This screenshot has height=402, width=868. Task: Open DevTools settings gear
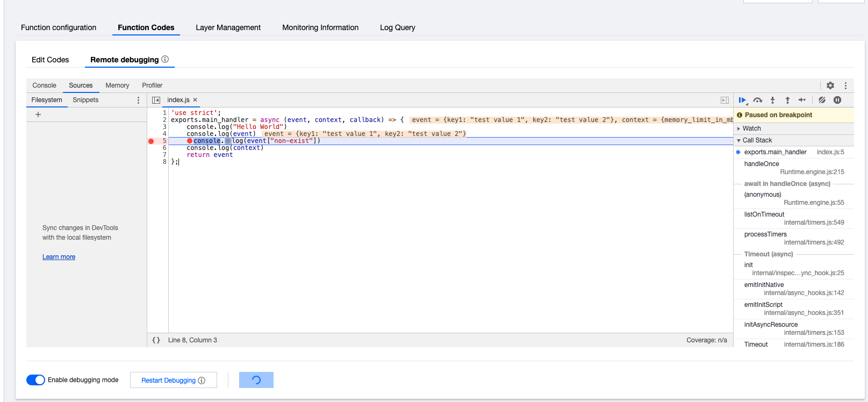click(x=830, y=85)
